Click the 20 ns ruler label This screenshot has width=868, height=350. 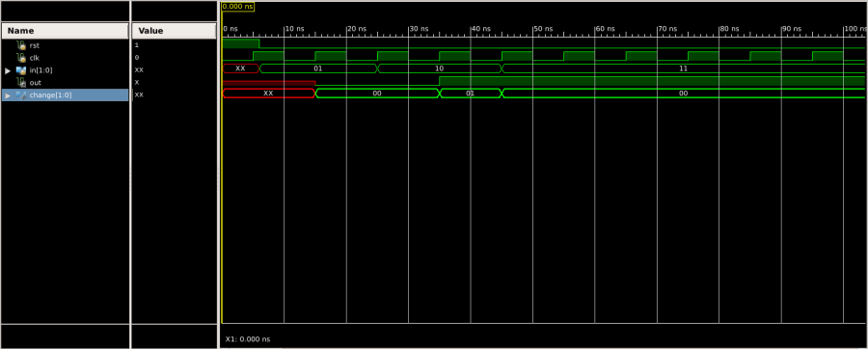point(357,29)
